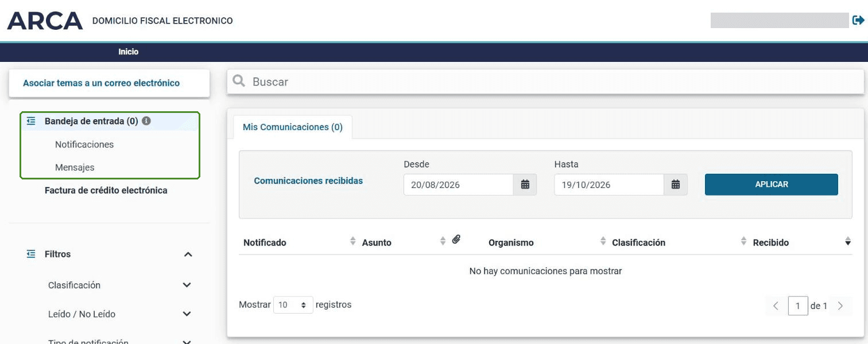This screenshot has width=868, height=344.
Task: Open the Mostrar registros count dropdown
Action: point(293,305)
